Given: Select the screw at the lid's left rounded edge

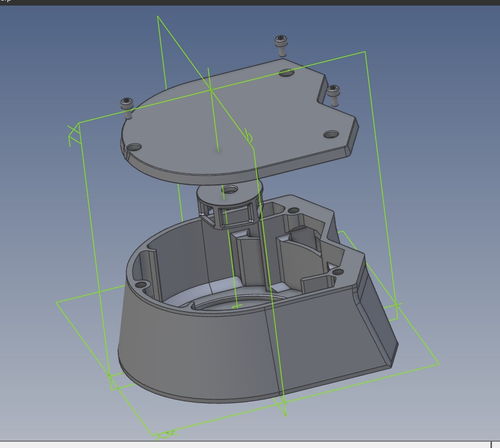Looking at the screenshot, I should pyautogui.click(x=127, y=108).
